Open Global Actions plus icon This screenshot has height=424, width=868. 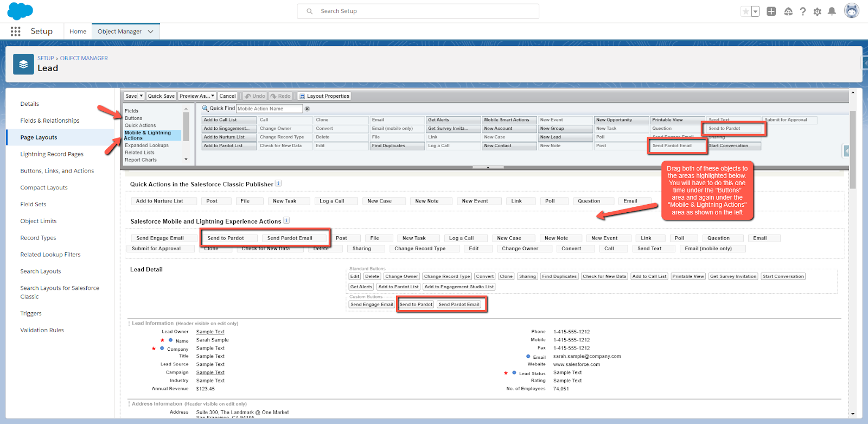[771, 11]
